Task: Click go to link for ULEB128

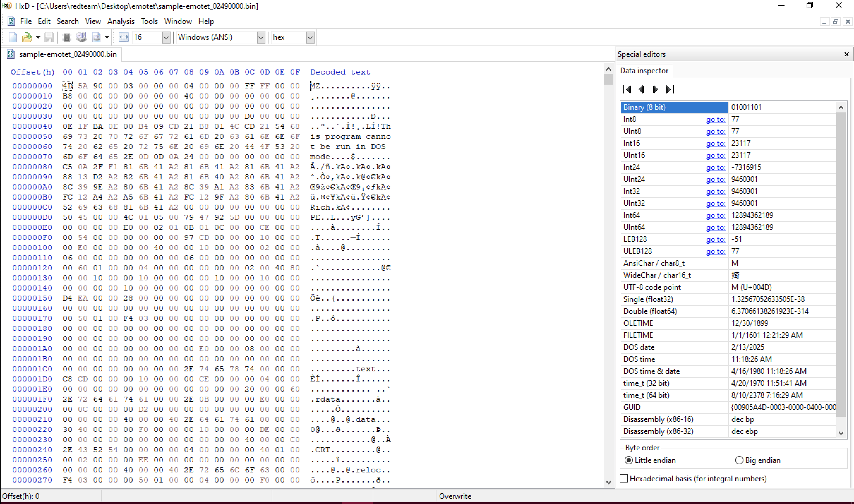Action: tap(715, 251)
